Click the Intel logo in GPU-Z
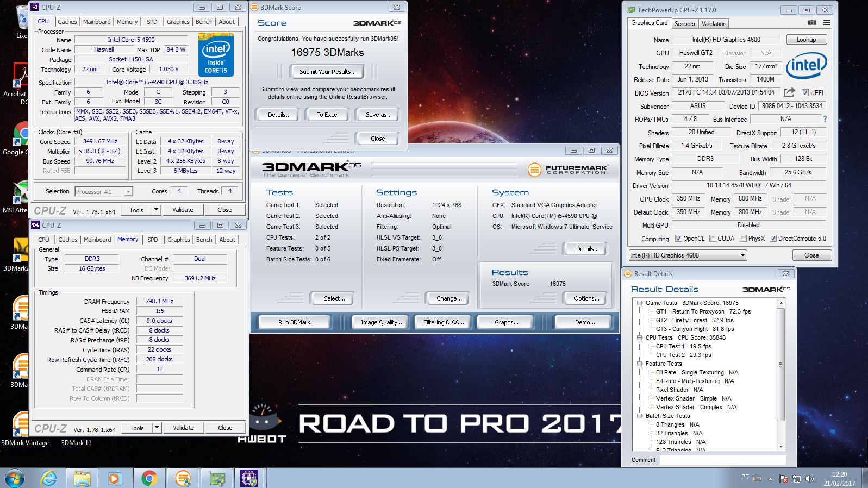 (806, 66)
